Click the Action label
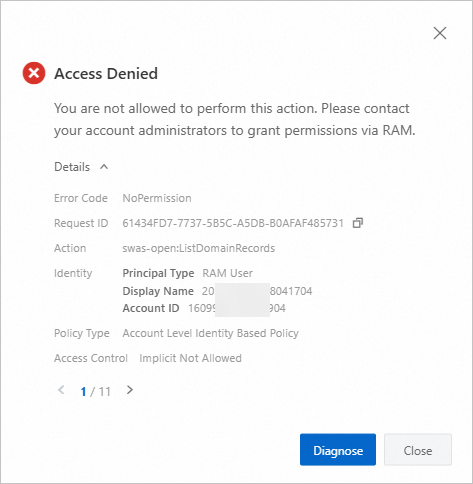The width and height of the screenshot is (473, 484). [x=70, y=248]
